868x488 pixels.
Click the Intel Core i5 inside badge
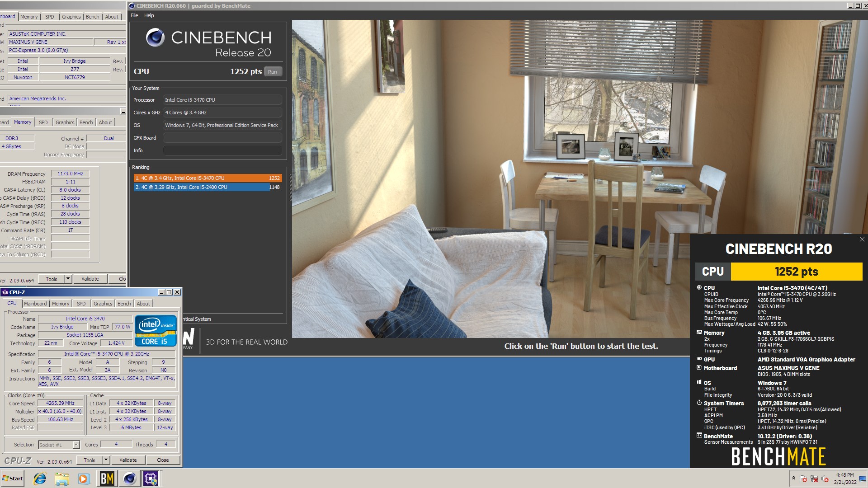(x=156, y=331)
